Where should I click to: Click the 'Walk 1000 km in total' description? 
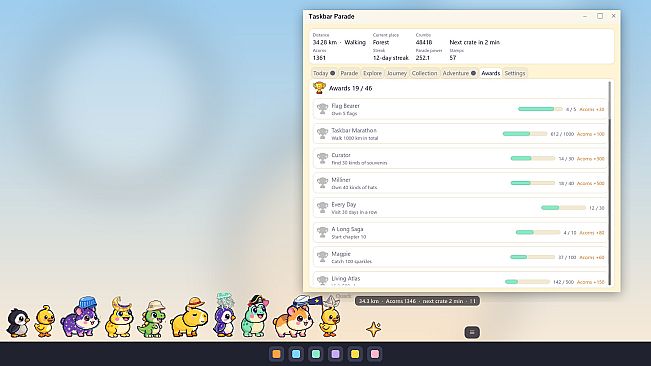pos(355,138)
